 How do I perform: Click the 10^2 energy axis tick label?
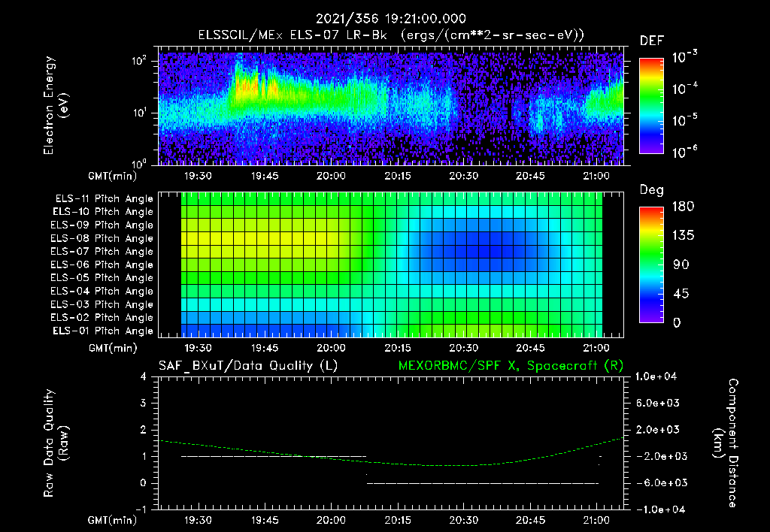[139, 61]
